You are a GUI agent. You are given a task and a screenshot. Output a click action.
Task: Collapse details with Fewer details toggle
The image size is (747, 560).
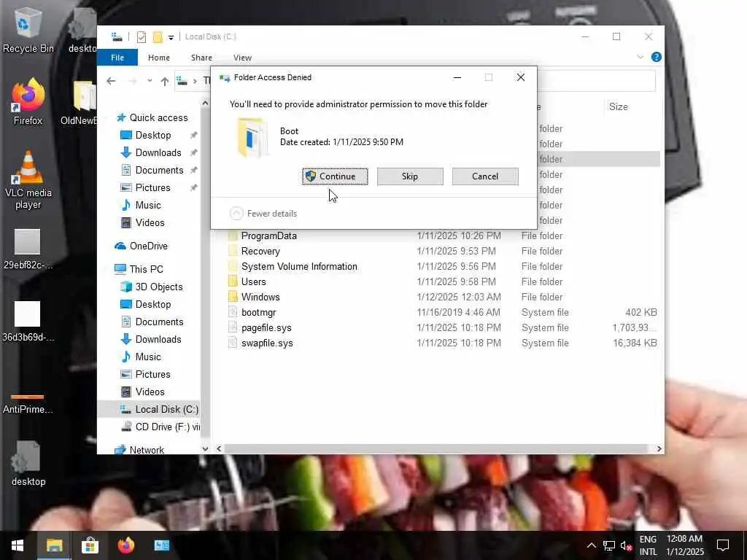(263, 214)
